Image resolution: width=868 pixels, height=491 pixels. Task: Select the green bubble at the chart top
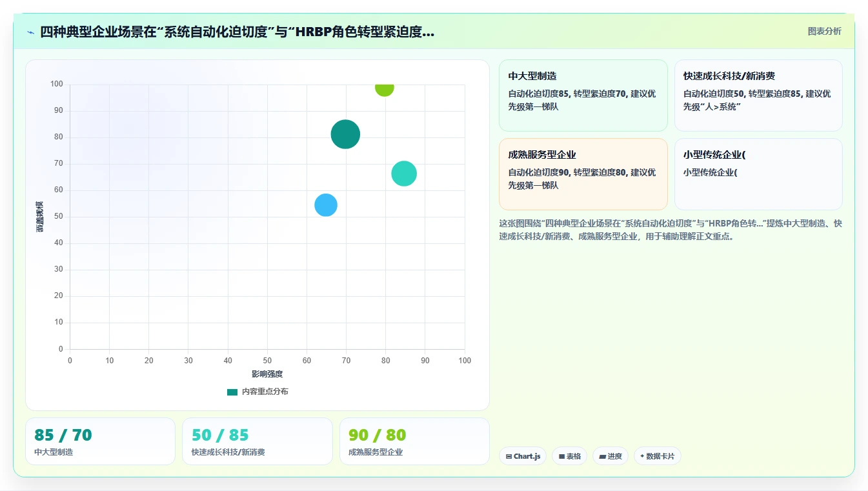tap(385, 89)
